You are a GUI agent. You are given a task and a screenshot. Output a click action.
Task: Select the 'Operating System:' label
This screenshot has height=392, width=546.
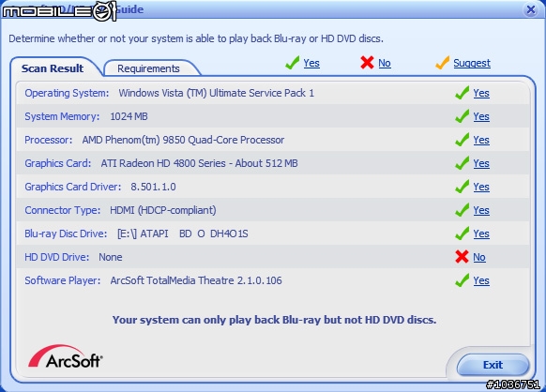coord(67,93)
